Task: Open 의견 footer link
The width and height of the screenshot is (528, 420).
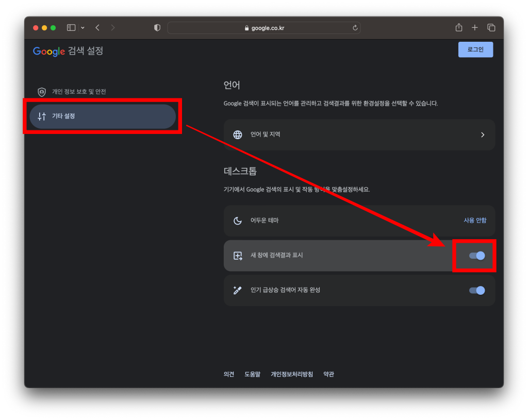Action: [x=228, y=374]
